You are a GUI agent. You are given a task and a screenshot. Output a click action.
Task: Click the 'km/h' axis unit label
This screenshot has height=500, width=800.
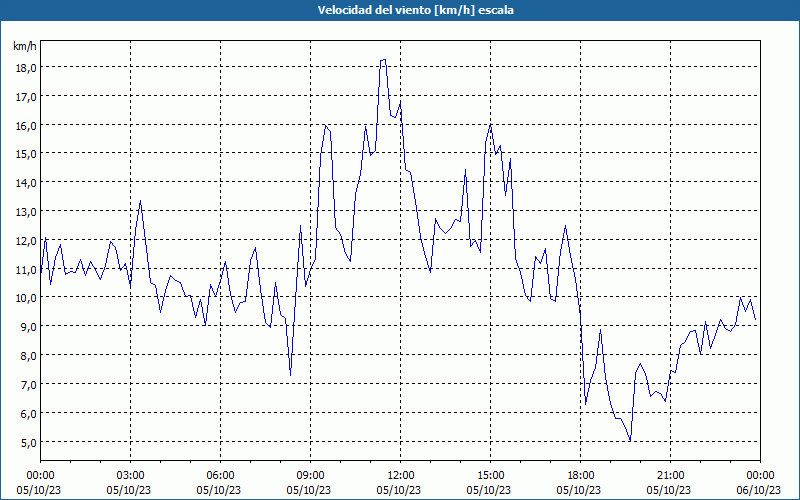pos(24,46)
